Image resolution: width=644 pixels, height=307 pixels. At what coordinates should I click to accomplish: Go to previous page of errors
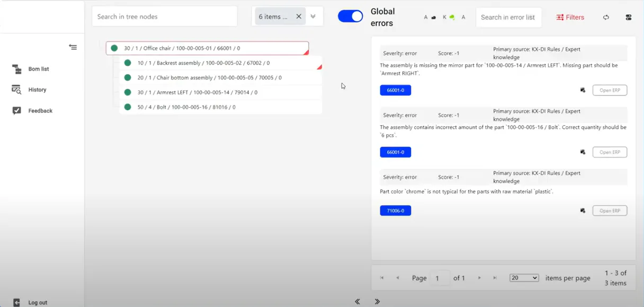398,278
